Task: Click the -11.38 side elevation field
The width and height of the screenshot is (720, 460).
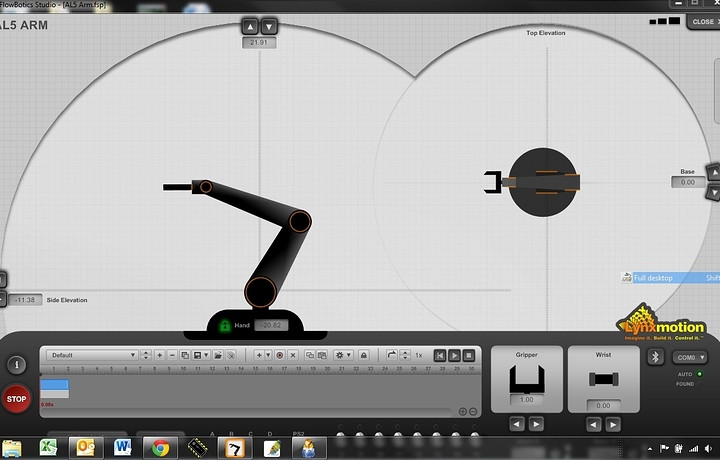Action: [25, 300]
